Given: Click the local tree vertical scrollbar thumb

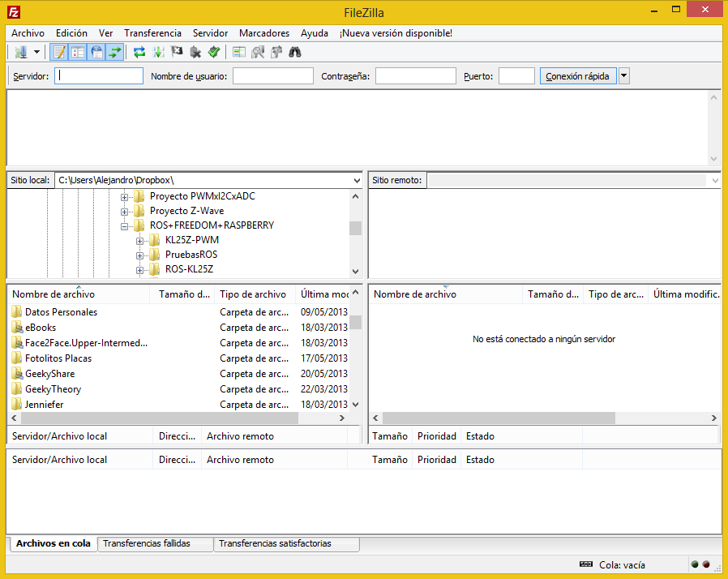Looking at the screenshot, I should point(356,228).
